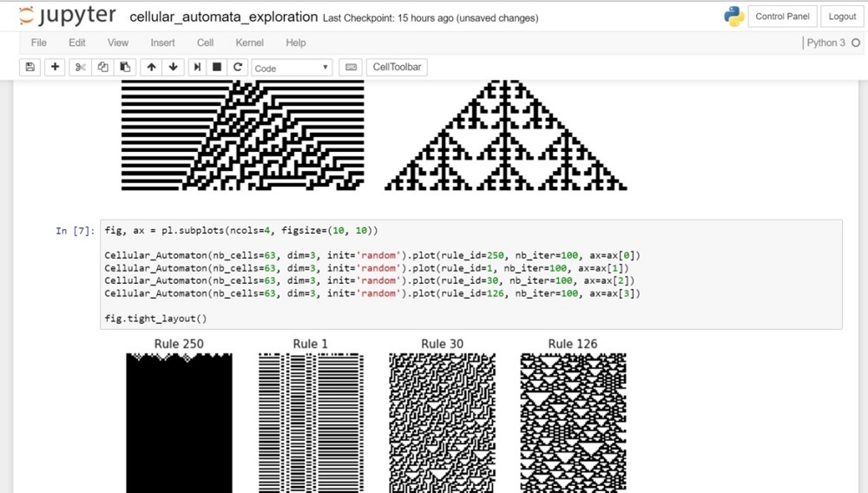Open the cell type dropdown showing Code
This screenshot has height=493, width=868.
(x=292, y=68)
